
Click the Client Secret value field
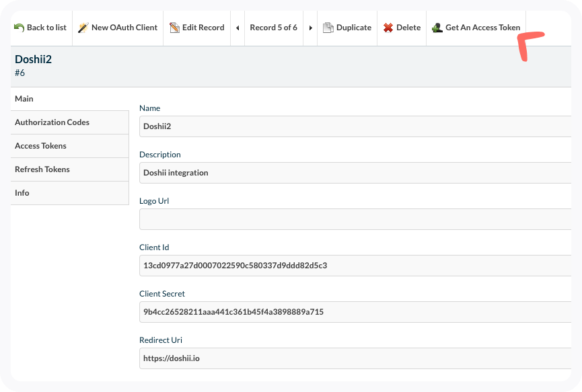[355, 312]
